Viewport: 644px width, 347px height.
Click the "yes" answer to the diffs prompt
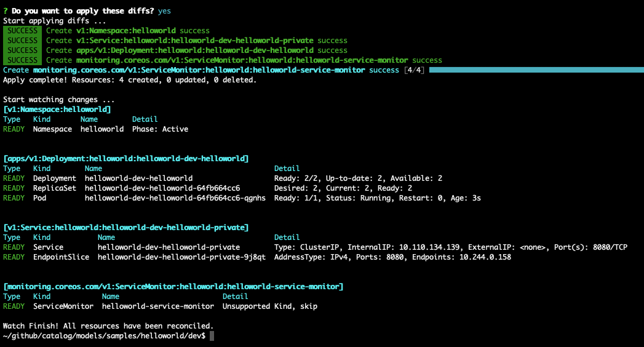[164, 11]
